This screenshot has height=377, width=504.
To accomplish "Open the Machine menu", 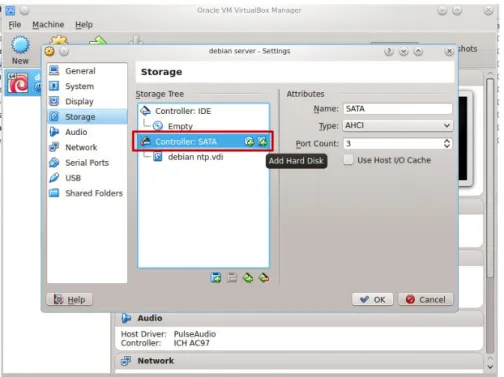I will 48,25.
